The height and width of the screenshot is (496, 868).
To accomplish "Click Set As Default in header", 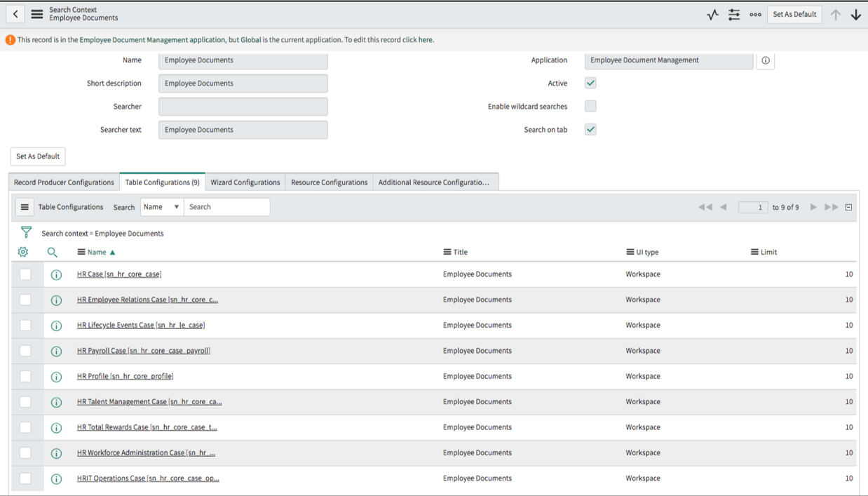I will pos(794,14).
